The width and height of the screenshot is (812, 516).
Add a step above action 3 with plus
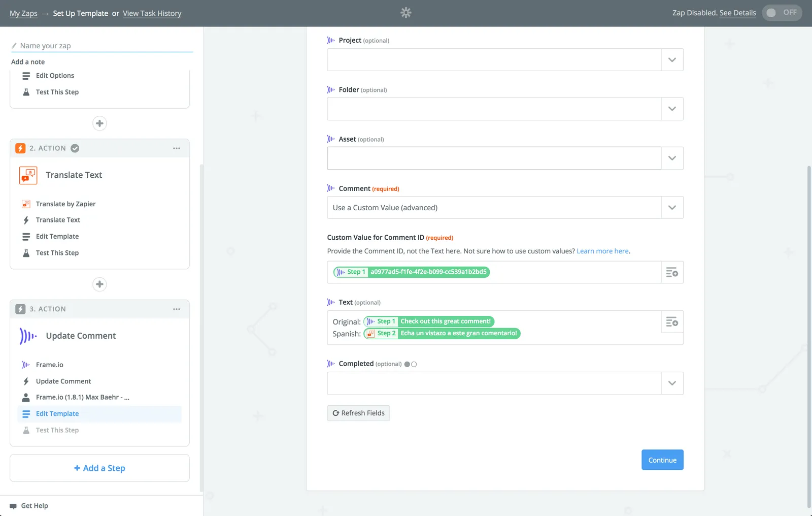click(x=99, y=284)
